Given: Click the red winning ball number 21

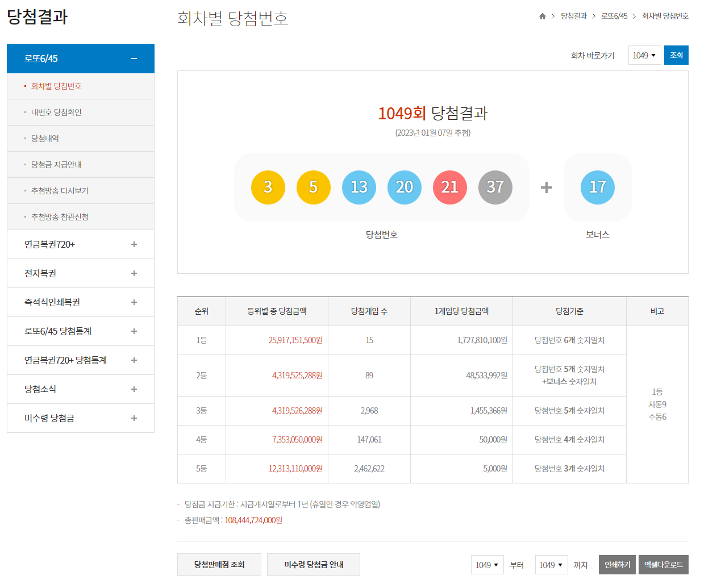Looking at the screenshot, I should [450, 187].
